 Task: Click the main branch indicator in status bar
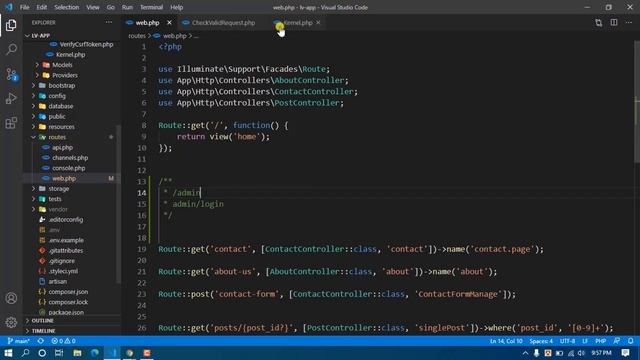click(x=18, y=341)
